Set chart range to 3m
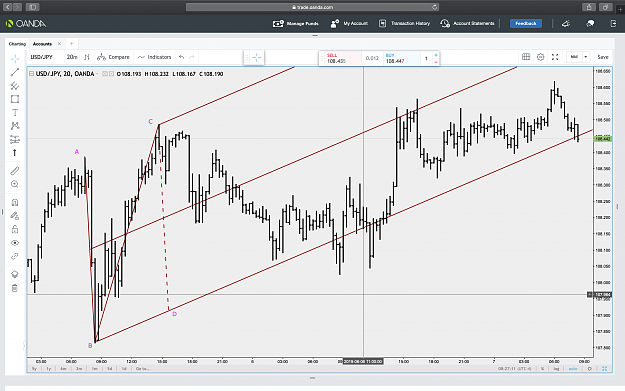Screen dimensions: 625x391 79,369
